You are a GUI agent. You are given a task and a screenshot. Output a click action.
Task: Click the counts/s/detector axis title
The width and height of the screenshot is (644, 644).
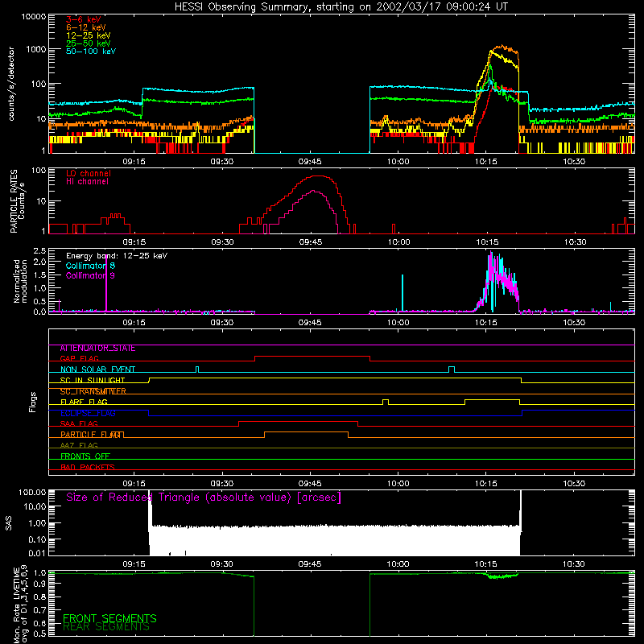(x=11, y=84)
